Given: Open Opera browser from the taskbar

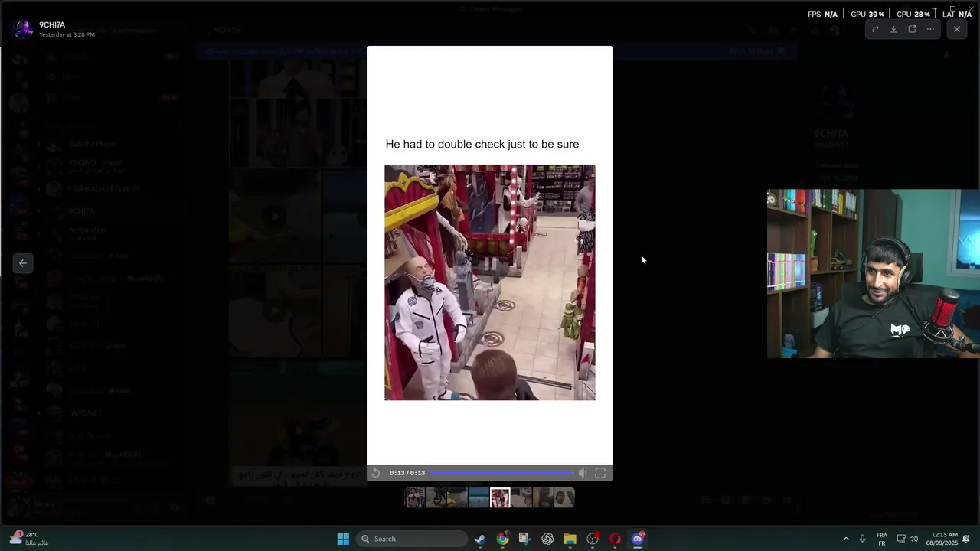Looking at the screenshot, I should click(x=615, y=539).
